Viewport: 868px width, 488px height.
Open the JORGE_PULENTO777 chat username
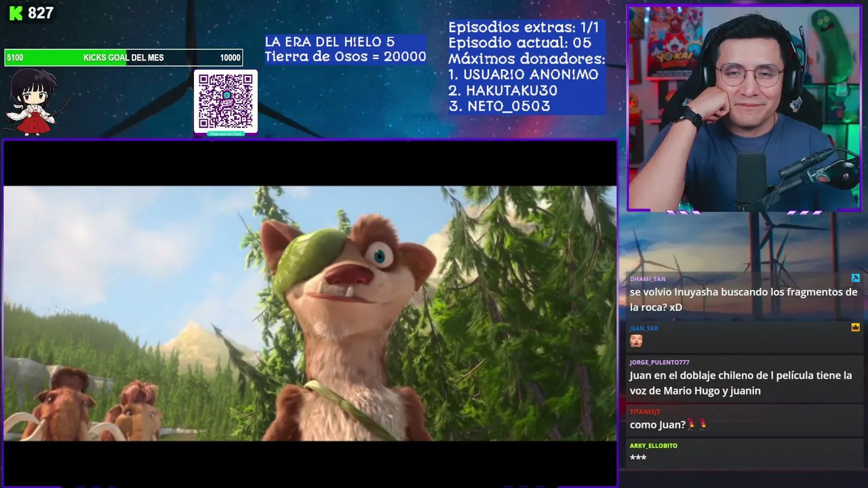pyautogui.click(x=659, y=362)
